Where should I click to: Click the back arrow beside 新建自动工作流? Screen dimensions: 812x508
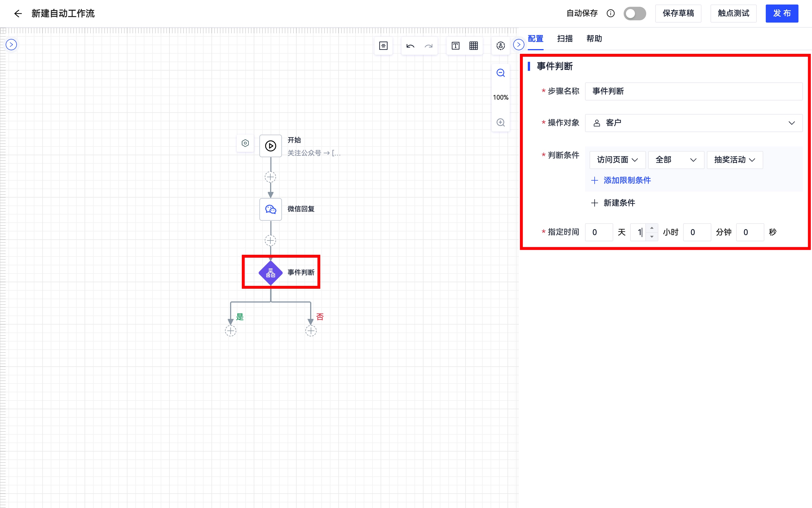[18, 14]
